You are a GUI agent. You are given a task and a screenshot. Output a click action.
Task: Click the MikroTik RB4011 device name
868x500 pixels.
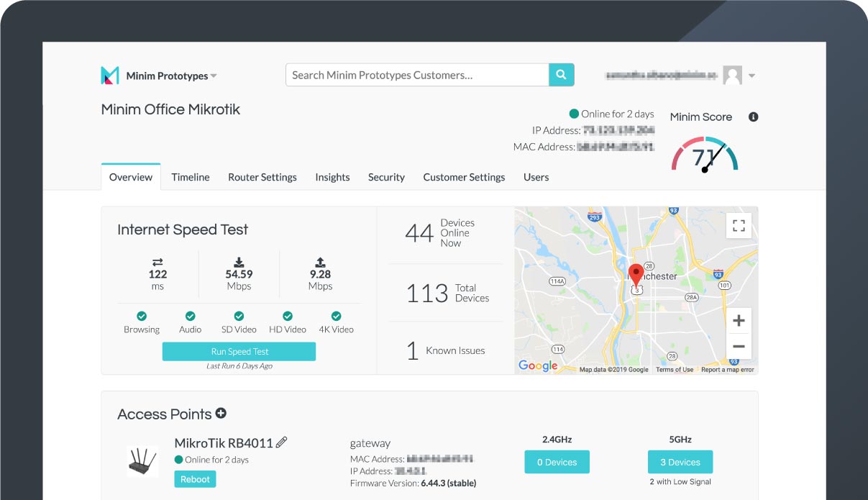click(x=224, y=442)
